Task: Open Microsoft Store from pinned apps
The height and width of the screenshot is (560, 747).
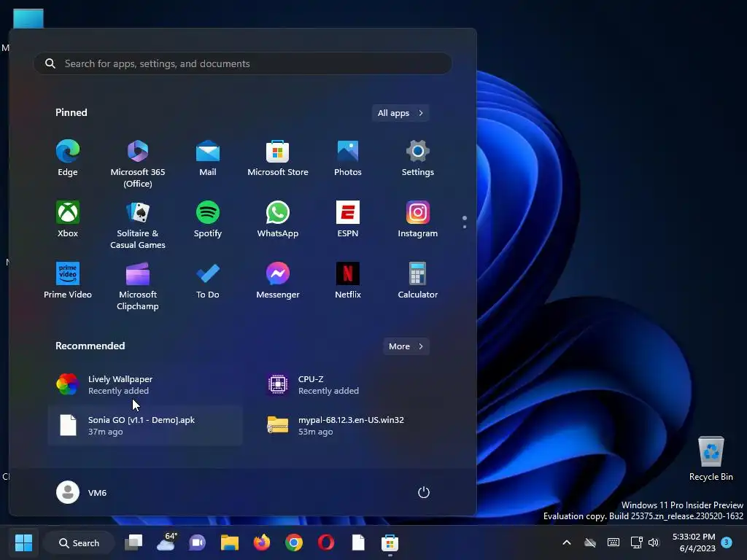Action: coord(278,158)
